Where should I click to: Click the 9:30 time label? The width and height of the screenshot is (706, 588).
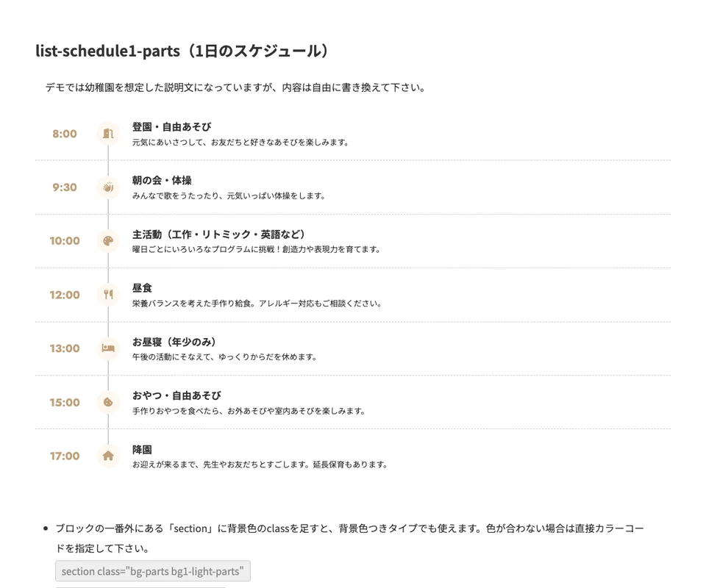[x=64, y=187]
